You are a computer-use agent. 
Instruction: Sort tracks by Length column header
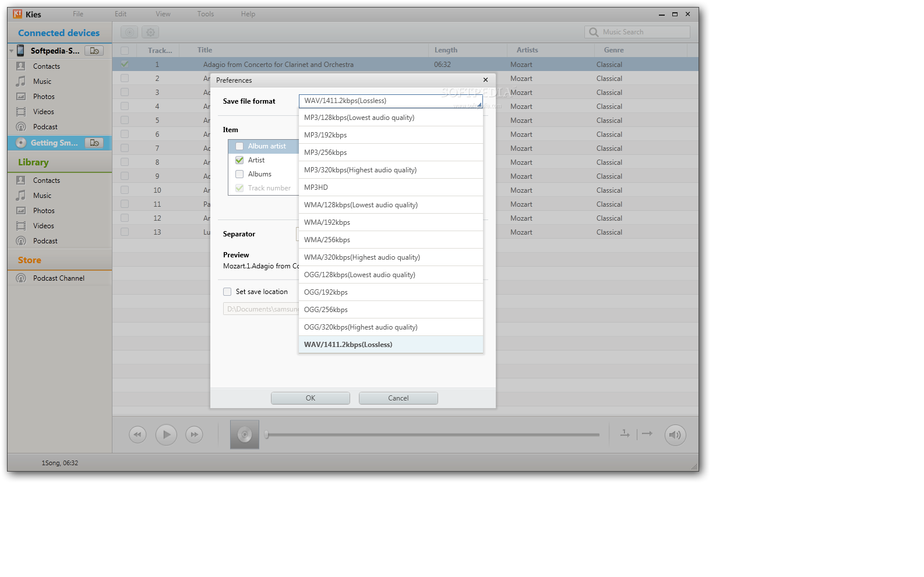pos(446,50)
